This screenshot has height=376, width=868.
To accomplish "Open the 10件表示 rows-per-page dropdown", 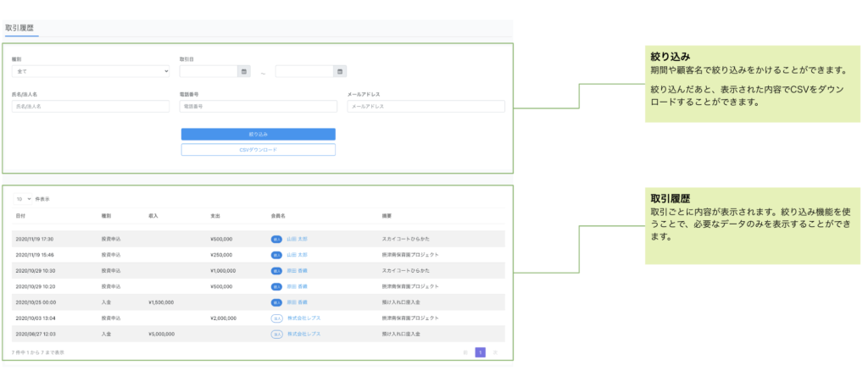I will [23, 199].
